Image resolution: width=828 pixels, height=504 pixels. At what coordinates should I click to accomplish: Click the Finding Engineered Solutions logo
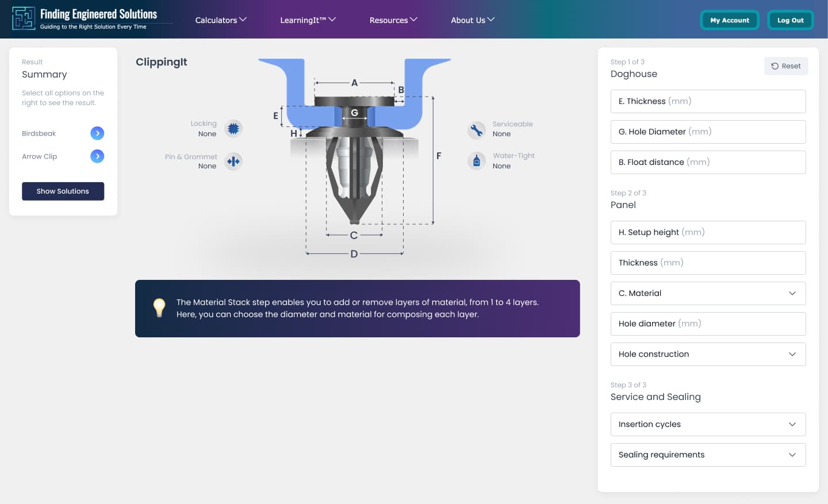pyautogui.click(x=85, y=19)
